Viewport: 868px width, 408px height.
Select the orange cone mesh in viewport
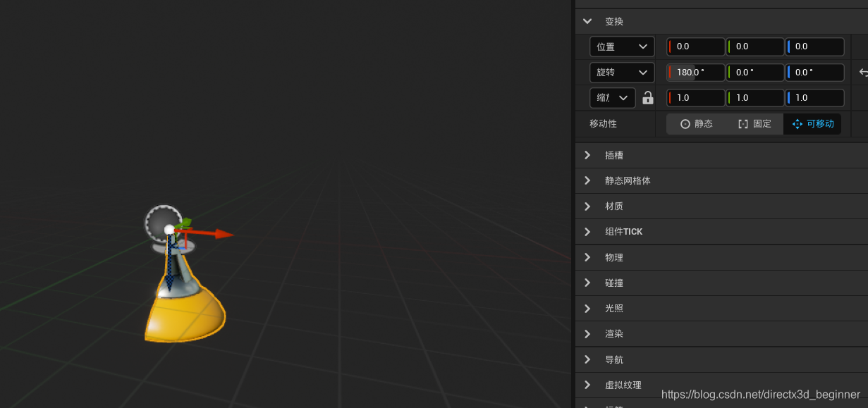click(185, 314)
